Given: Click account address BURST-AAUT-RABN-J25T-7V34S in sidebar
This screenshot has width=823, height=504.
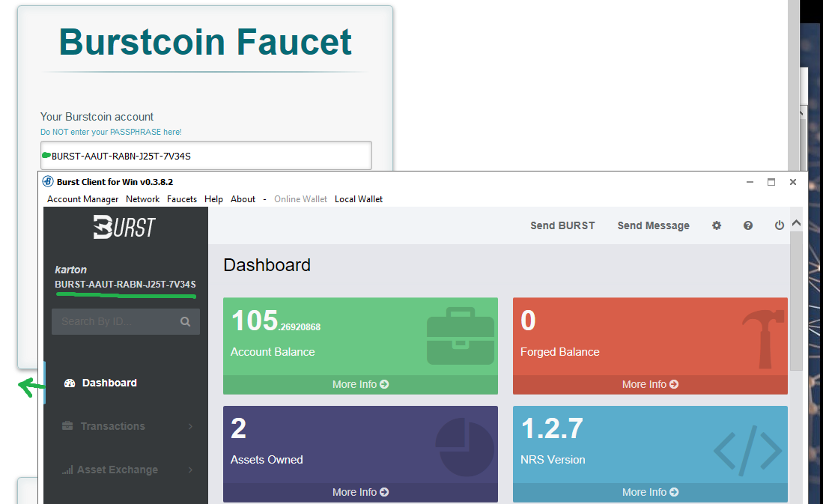Looking at the screenshot, I should click(x=126, y=285).
